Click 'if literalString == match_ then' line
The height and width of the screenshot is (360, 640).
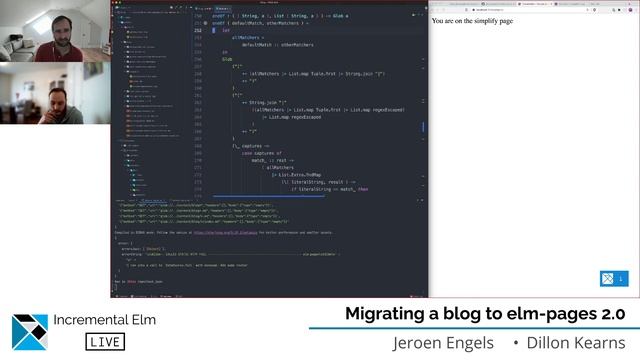(329, 189)
